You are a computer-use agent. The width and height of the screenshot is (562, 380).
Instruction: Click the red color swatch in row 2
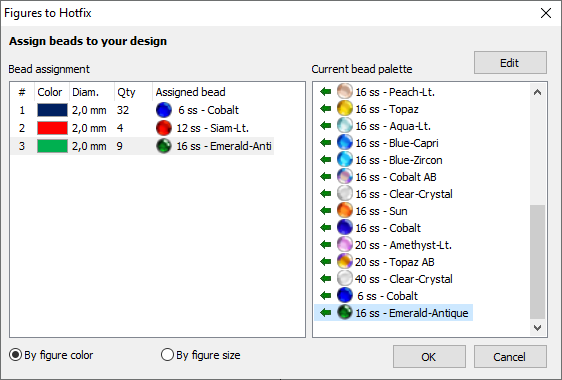tap(52, 128)
